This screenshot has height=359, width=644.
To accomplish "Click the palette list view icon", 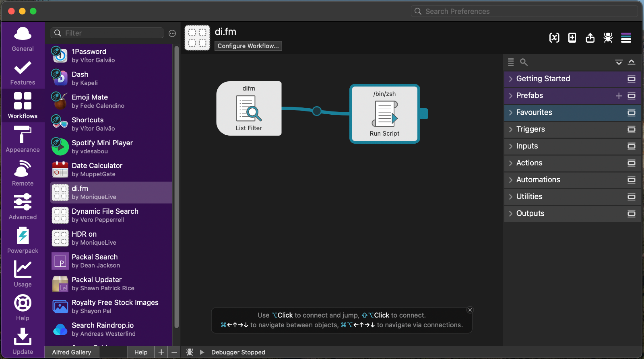I will point(511,62).
